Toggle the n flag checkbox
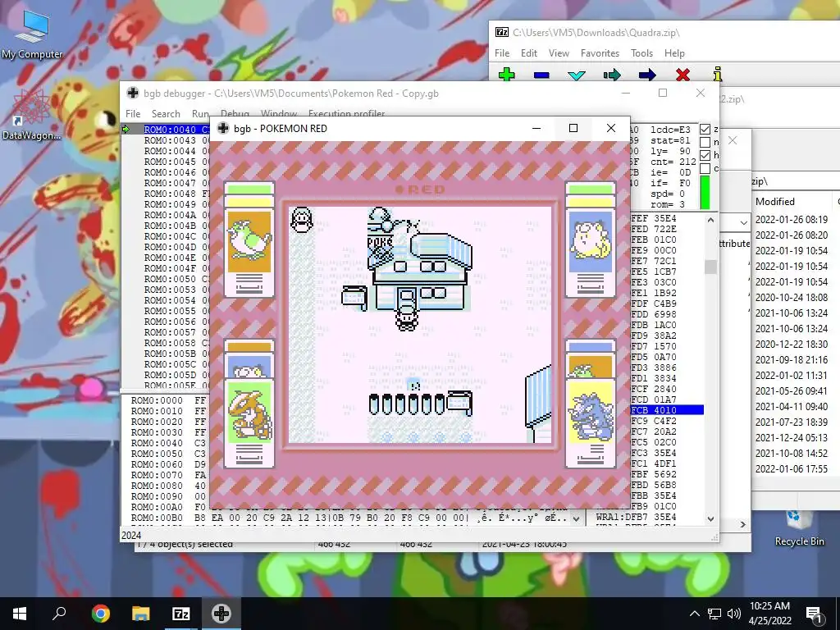Viewport: 840px width, 630px height. pyautogui.click(x=705, y=142)
